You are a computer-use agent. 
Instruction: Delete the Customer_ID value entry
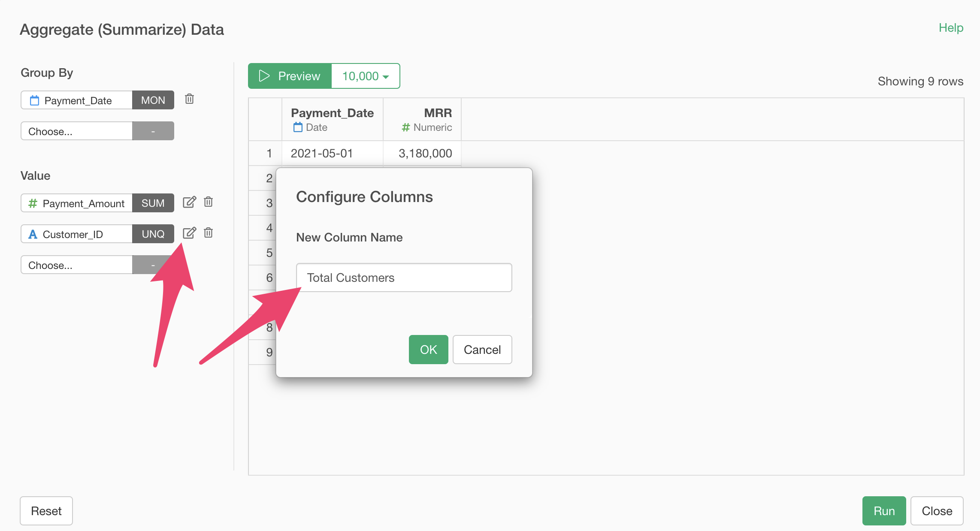pos(208,233)
